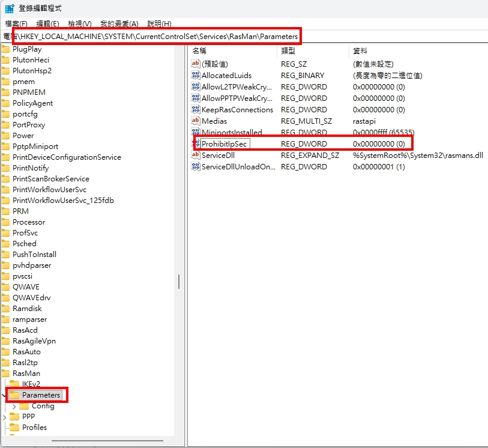Click the icon beside (預設值) entry
The width and height of the screenshot is (488, 448).
(x=195, y=64)
